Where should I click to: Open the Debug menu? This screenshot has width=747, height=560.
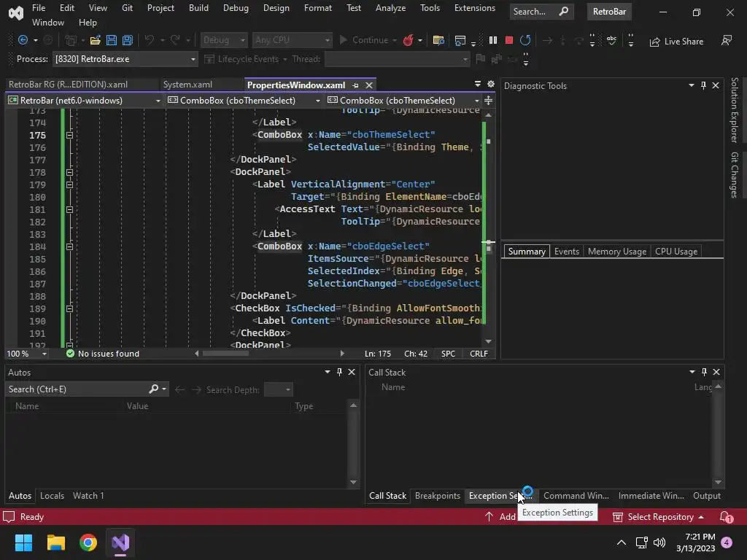[x=236, y=8]
